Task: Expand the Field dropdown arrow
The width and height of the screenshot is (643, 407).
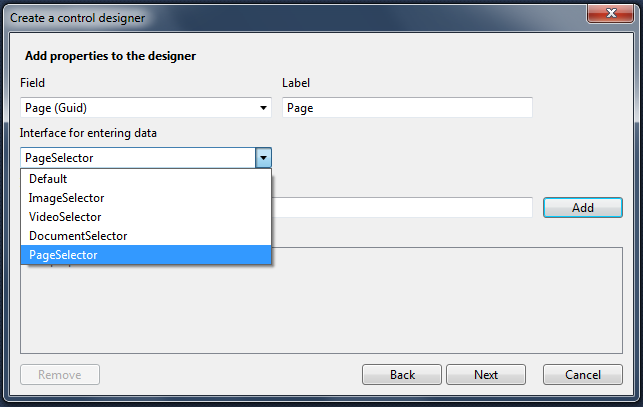Action: (264, 108)
